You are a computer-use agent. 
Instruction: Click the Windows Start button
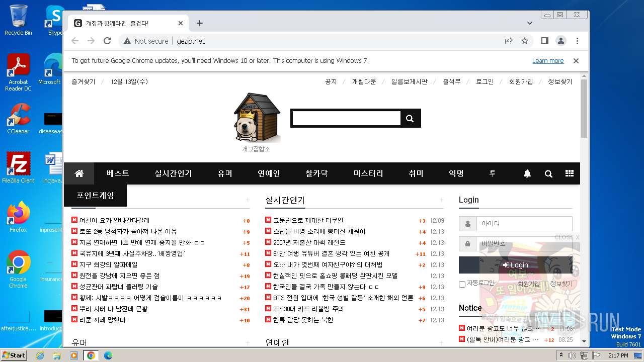click(x=14, y=355)
